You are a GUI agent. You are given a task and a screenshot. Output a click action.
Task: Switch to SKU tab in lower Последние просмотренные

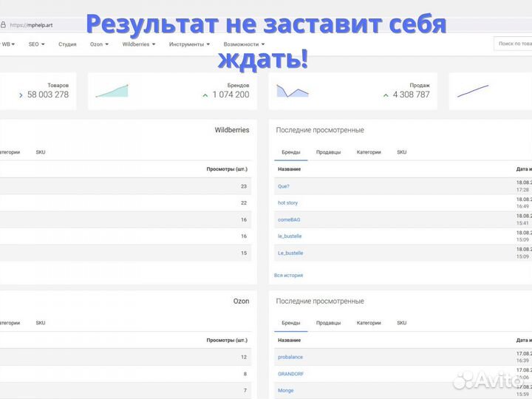pyautogui.click(x=402, y=323)
